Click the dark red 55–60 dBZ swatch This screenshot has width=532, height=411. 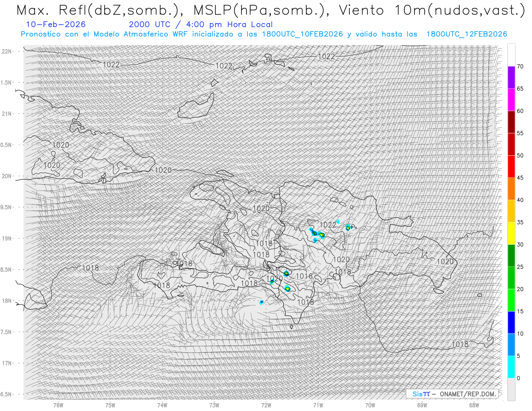click(x=511, y=122)
